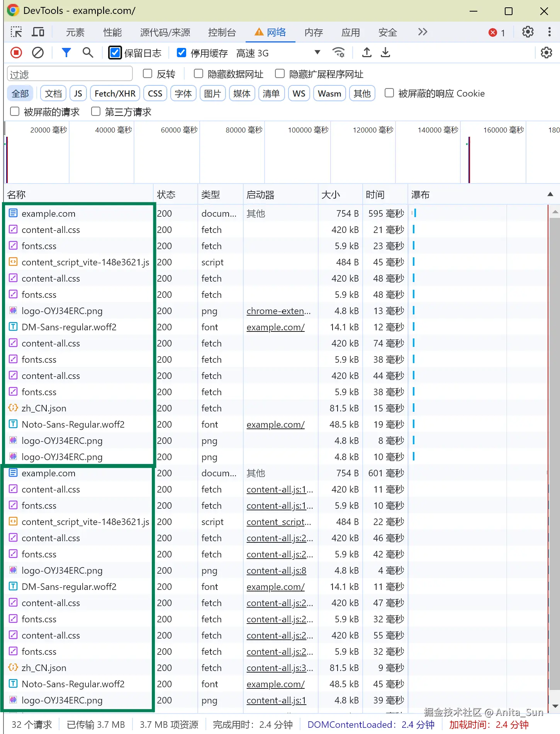560x734 pixels.
Task: Toggle 停用缓存 checkbox
Action: click(x=182, y=53)
